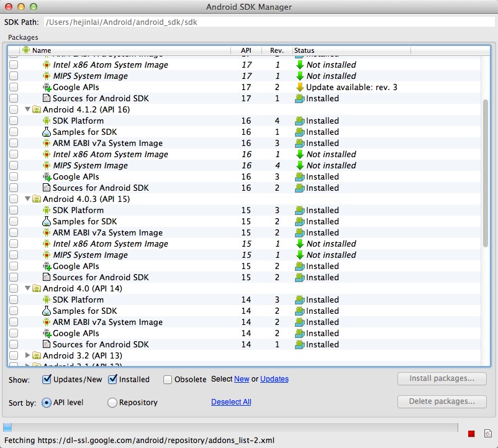Click the red stop fetching icon

tap(471, 434)
